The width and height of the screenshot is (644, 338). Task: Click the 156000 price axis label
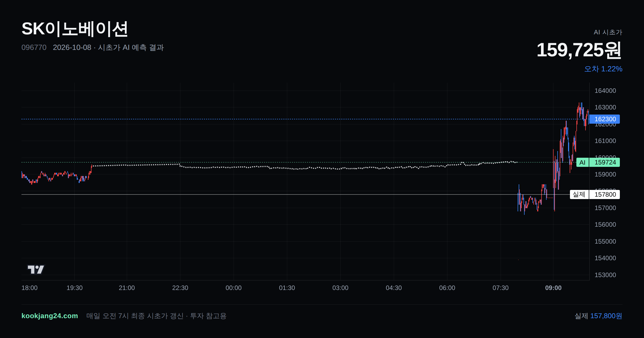tap(605, 225)
